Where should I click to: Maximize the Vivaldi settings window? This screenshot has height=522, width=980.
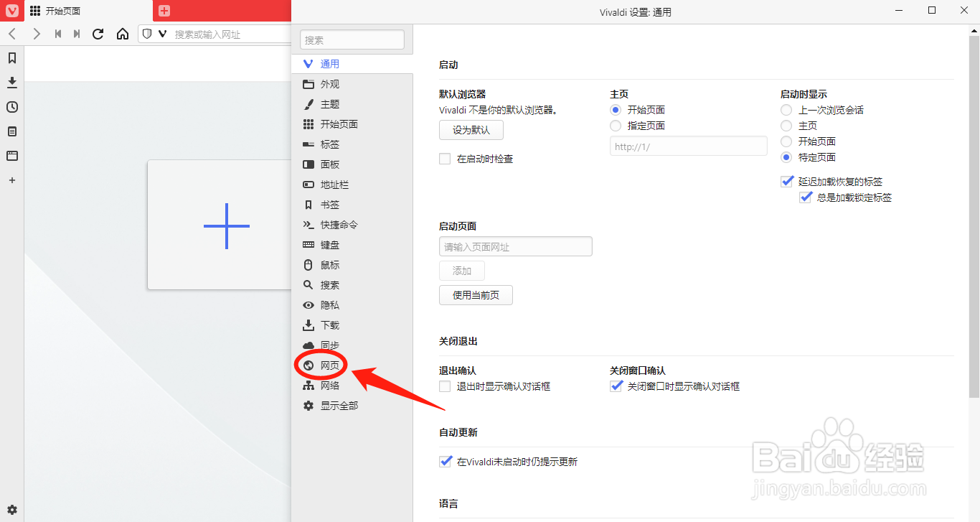(932, 10)
